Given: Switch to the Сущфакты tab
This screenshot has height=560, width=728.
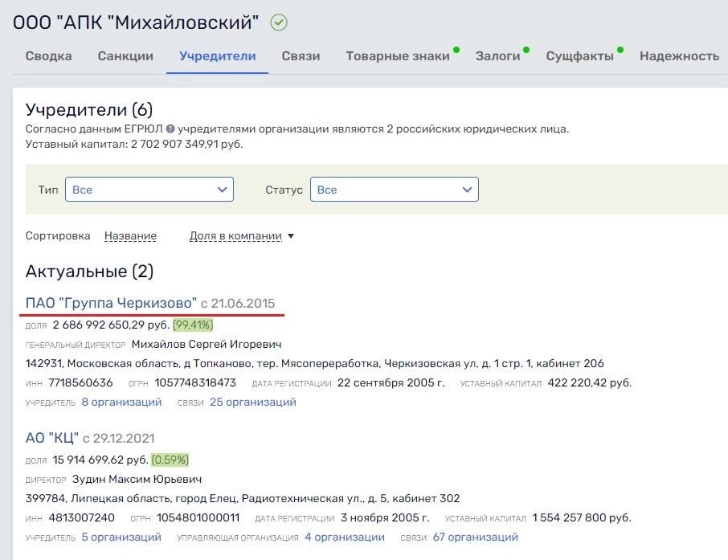Looking at the screenshot, I should (x=579, y=56).
